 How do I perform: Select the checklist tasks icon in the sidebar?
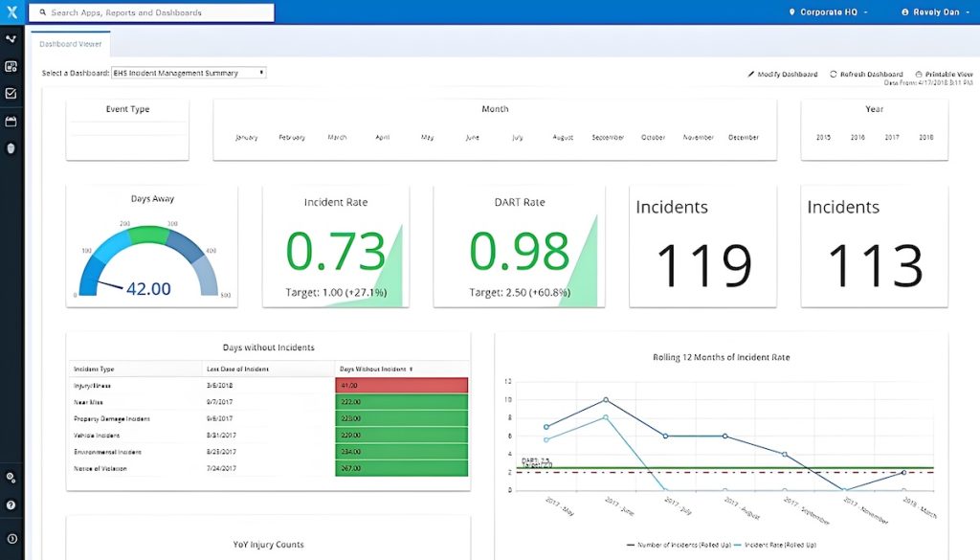11,93
